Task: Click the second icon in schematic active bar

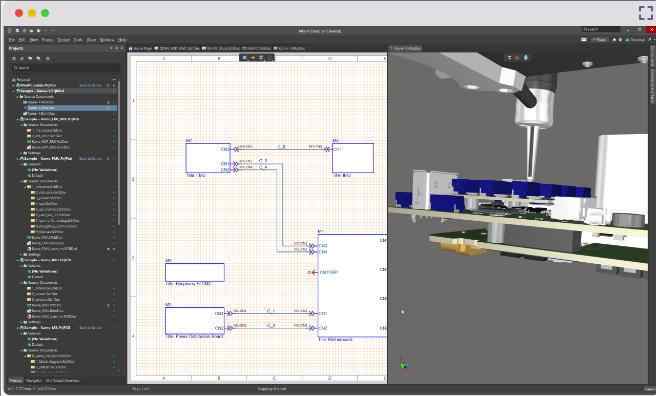Action: pyautogui.click(x=253, y=58)
